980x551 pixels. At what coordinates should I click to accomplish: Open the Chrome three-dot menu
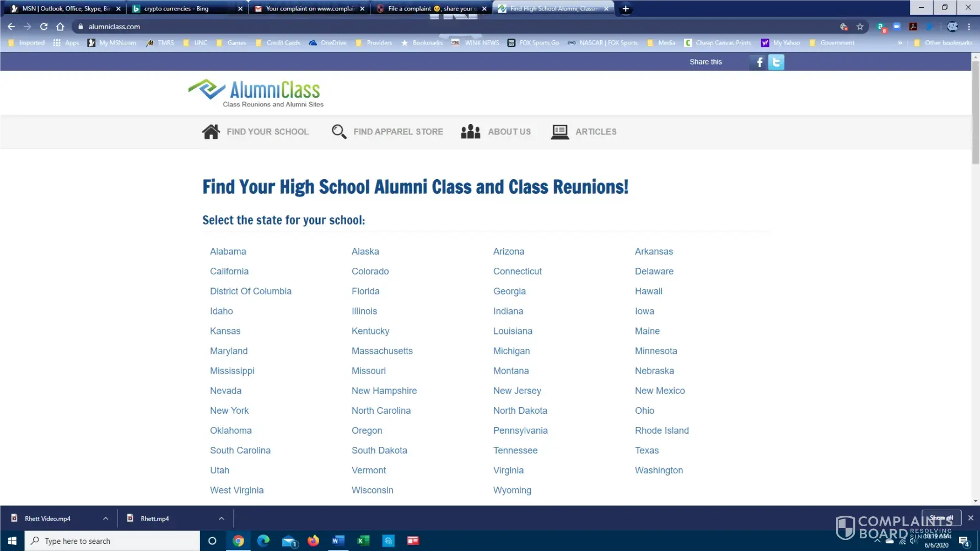click(969, 26)
